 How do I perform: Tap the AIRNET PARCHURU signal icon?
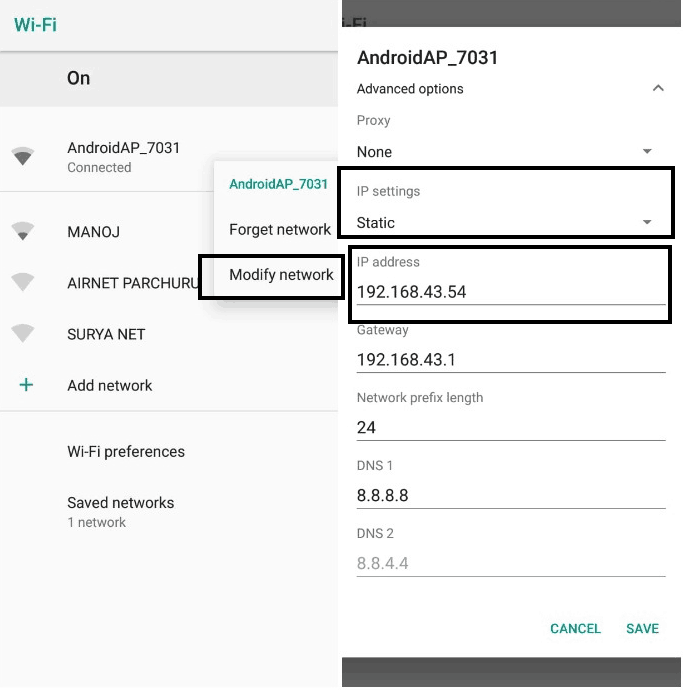[x=23, y=282]
